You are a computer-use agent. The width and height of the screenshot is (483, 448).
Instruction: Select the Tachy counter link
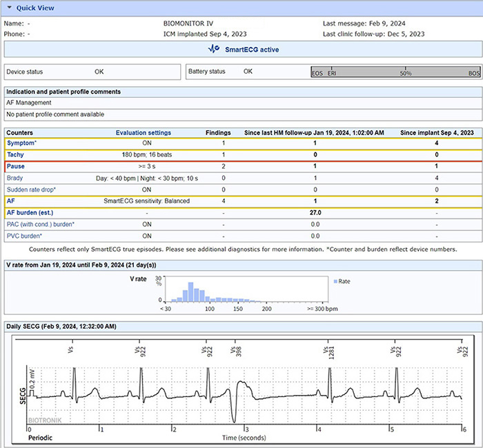17,155
